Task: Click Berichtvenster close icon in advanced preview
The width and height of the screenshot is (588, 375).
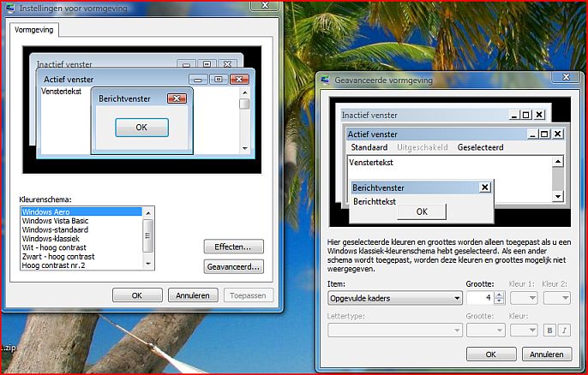Action: 485,187
